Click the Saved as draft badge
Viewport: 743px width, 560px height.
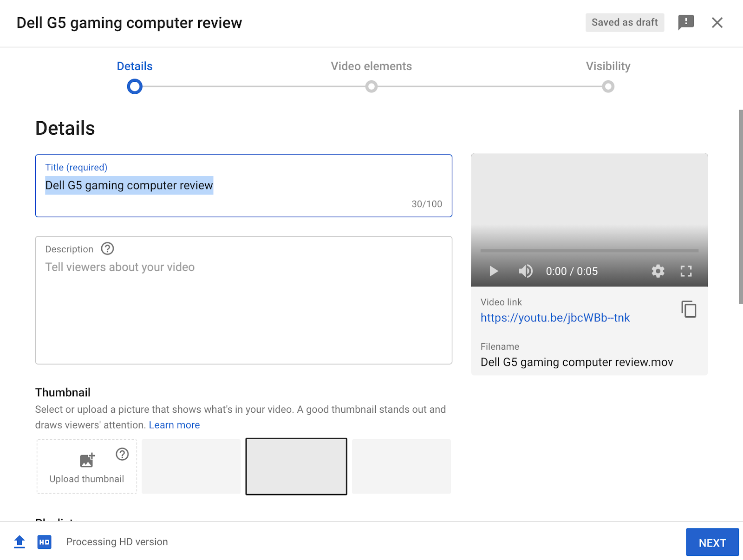point(625,22)
